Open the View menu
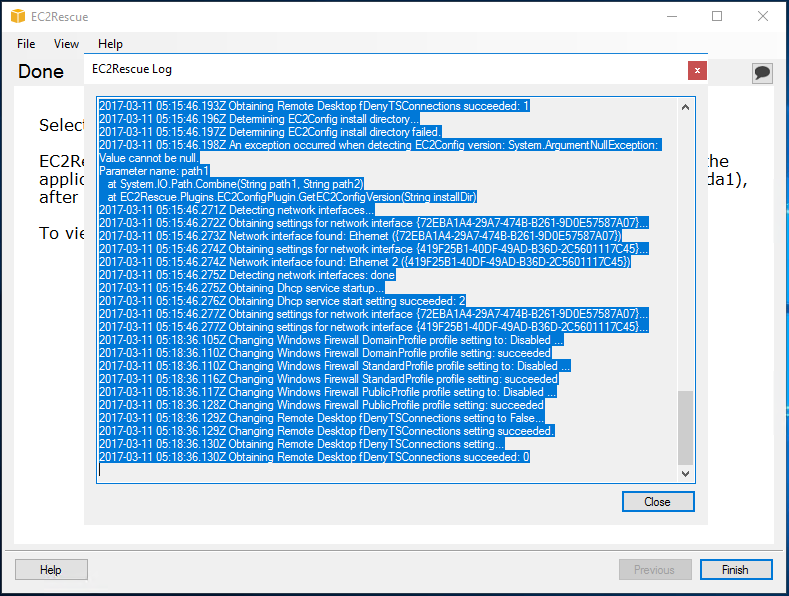 (x=66, y=44)
